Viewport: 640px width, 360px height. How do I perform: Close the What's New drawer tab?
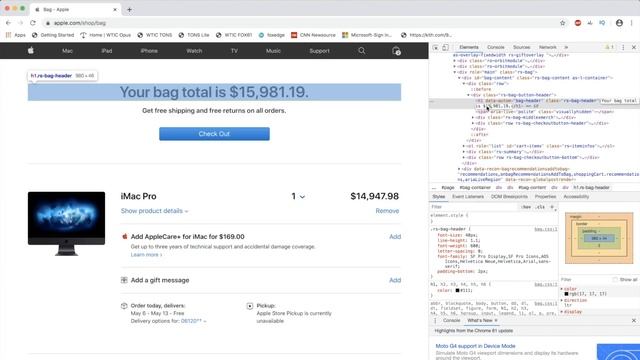tap(496, 321)
